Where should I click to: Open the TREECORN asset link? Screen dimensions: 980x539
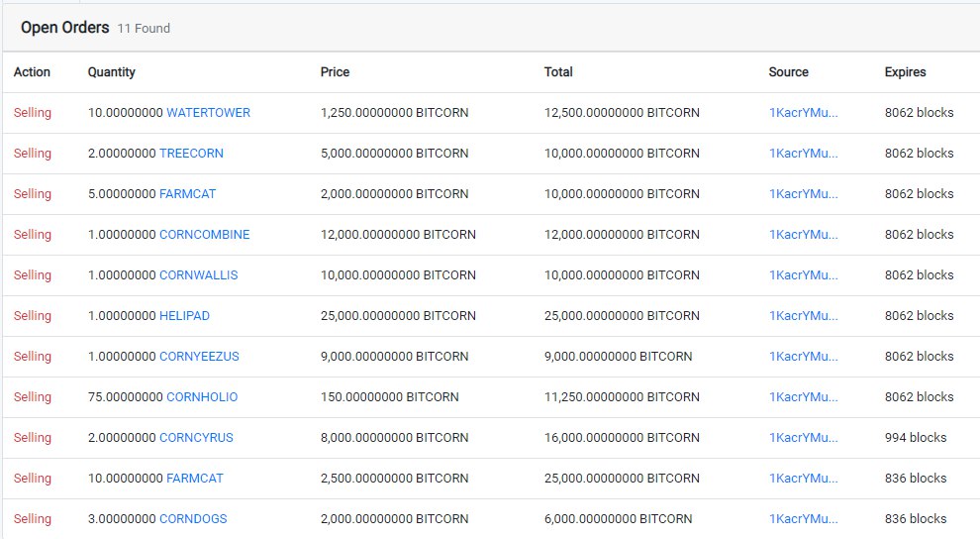point(191,154)
